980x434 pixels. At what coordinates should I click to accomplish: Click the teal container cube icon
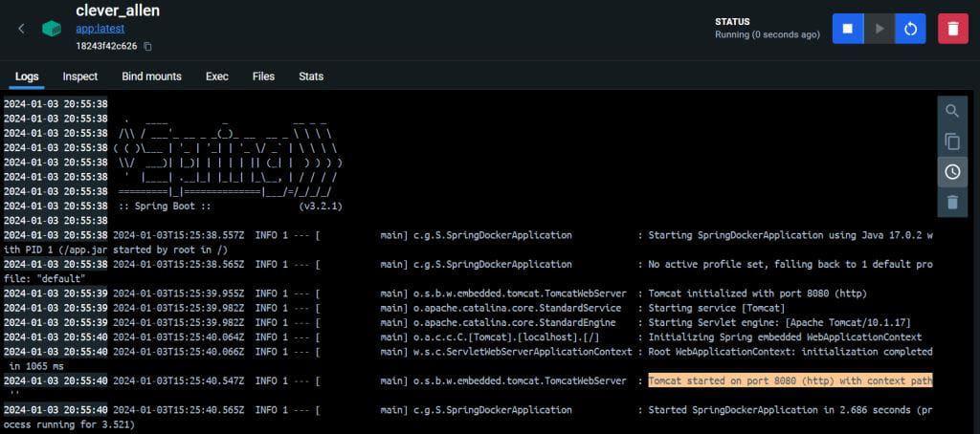click(52, 29)
